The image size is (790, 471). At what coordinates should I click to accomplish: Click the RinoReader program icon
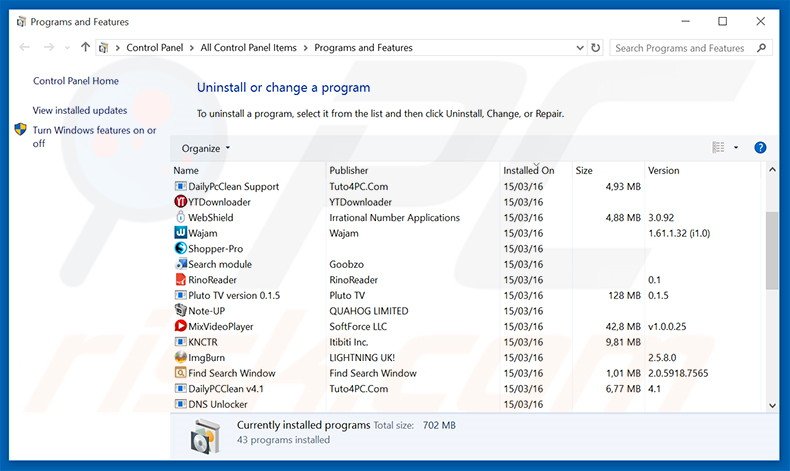coord(180,280)
